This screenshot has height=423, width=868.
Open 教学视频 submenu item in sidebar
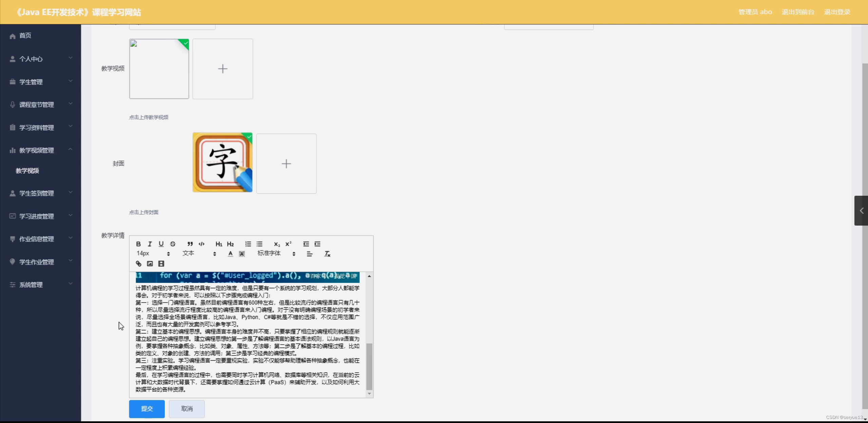tap(27, 171)
